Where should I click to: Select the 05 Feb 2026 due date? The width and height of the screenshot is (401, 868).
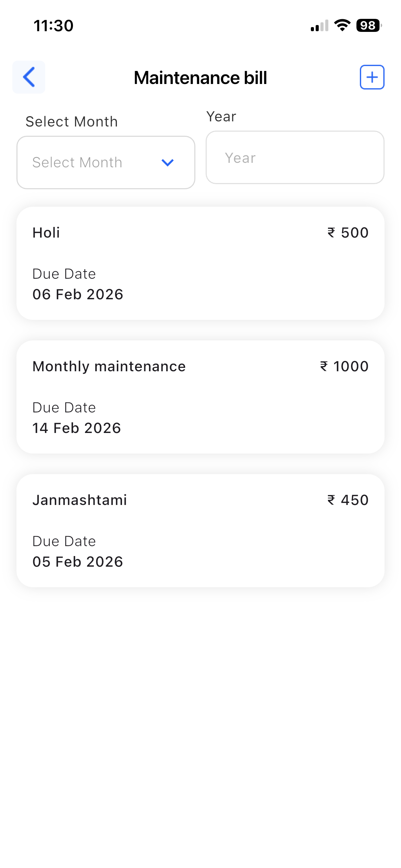[x=78, y=562]
